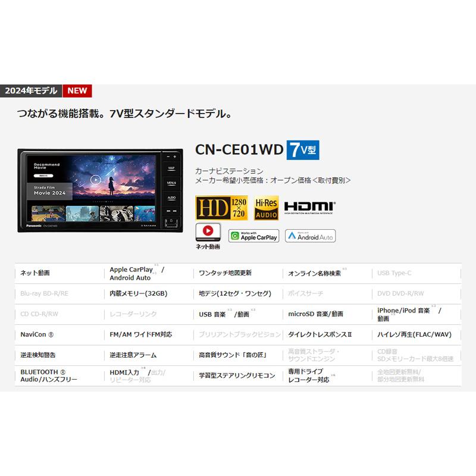Screen dimensions: 476x476
Task: Click the volume plus control on the unit
Action: point(175,156)
